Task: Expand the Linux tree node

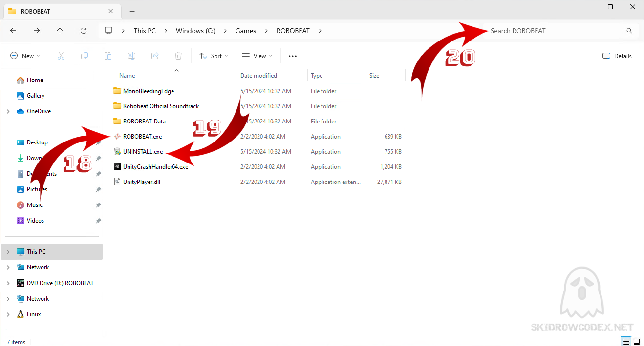Action: [x=8, y=314]
